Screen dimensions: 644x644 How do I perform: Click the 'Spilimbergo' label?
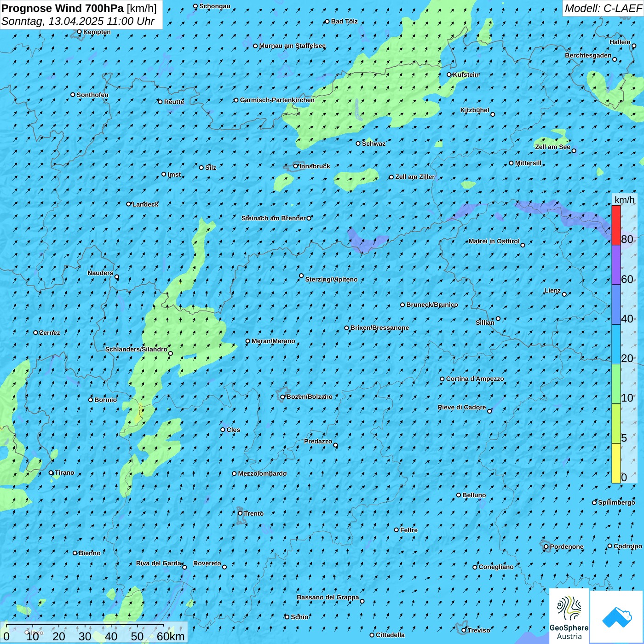point(616,502)
